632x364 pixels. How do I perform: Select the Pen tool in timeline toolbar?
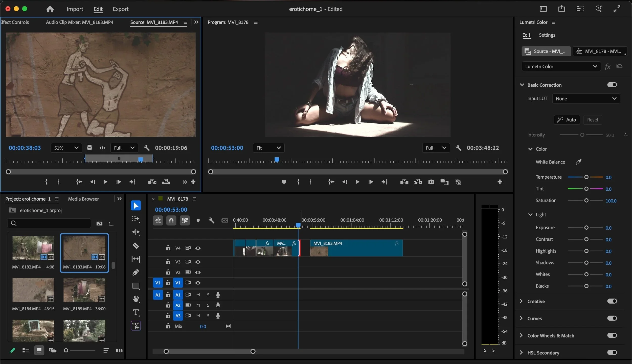[136, 272]
